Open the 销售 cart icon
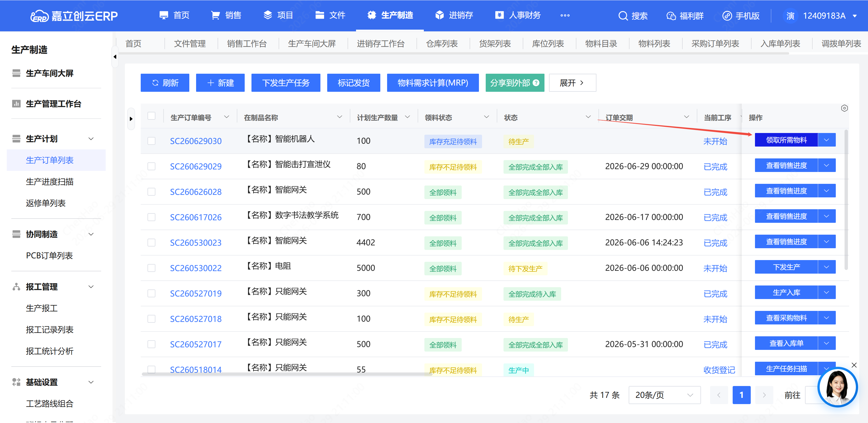 pos(215,15)
